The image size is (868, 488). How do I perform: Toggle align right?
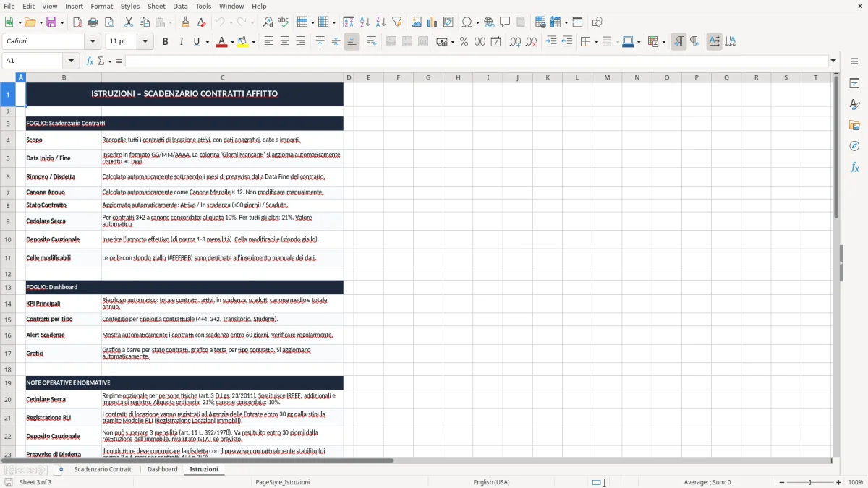[x=300, y=42]
